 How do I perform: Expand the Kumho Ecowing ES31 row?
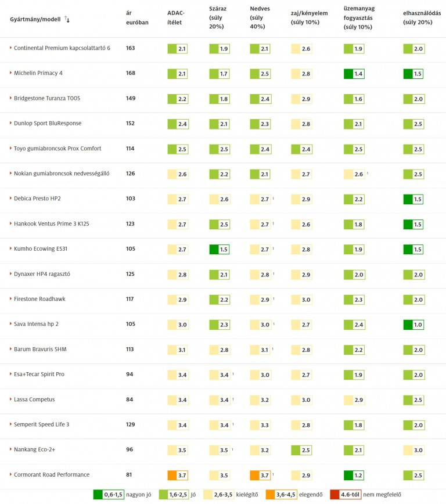[x=11, y=249]
